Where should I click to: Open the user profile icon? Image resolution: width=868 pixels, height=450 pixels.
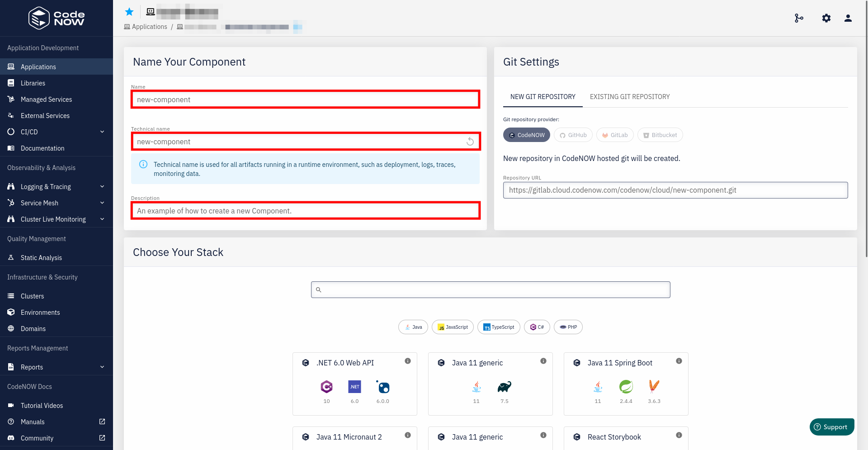[x=848, y=18]
